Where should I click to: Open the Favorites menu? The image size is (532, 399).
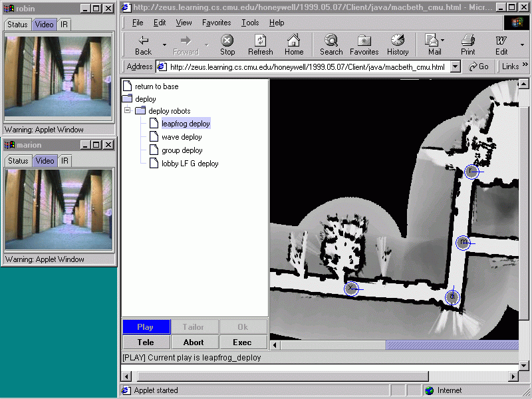[x=217, y=23]
